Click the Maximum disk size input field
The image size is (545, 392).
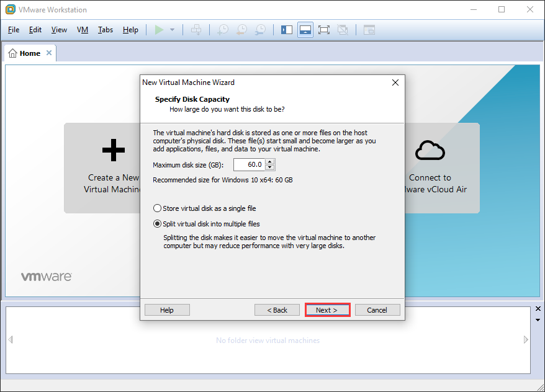pyautogui.click(x=249, y=164)
